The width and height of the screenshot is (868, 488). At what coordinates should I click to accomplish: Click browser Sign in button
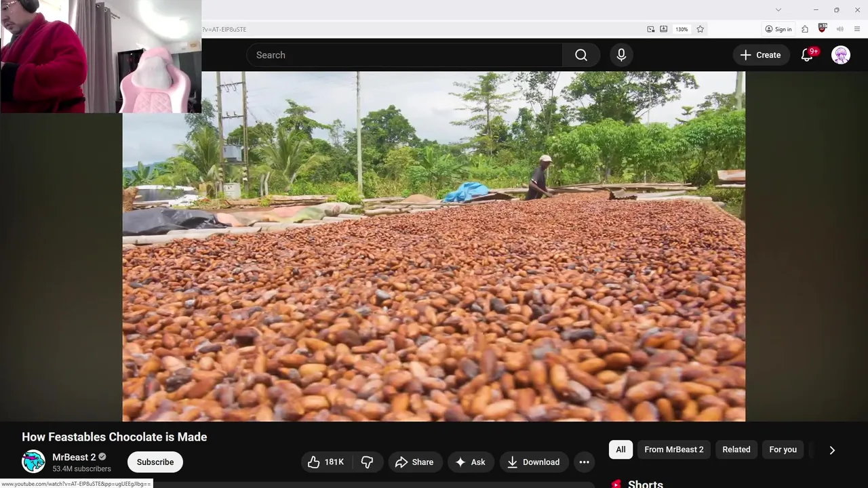click(778, 29)
